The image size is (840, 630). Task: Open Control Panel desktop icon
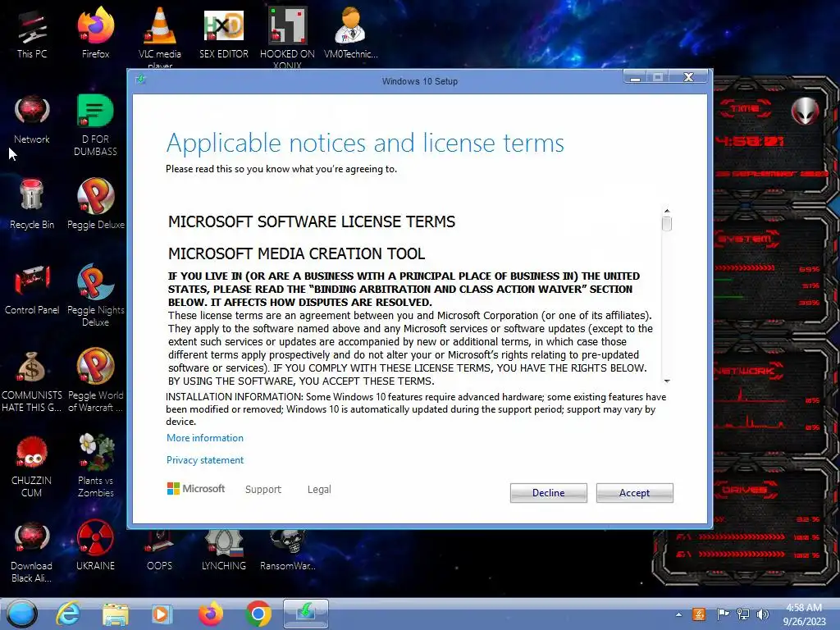[x=32, y=290]
